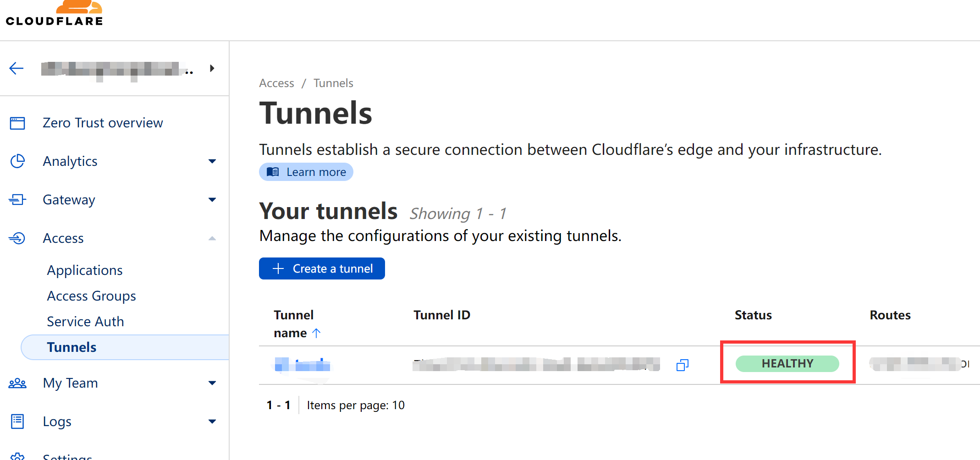
Task: Open the Zero Trust overview icon
Action: [x=17, y=123]
